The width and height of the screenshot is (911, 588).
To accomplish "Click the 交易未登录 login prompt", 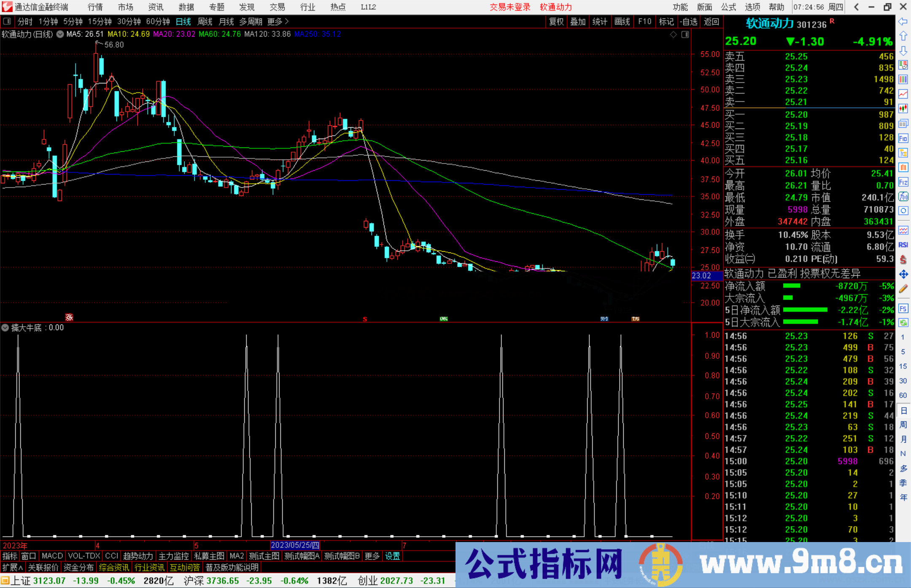I will click(x=510, y=7).
